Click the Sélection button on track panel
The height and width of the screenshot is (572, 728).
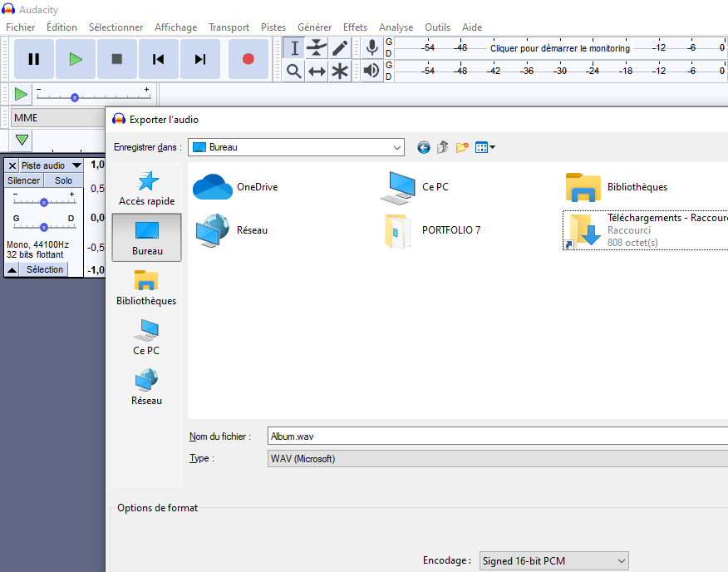(45, 269)
